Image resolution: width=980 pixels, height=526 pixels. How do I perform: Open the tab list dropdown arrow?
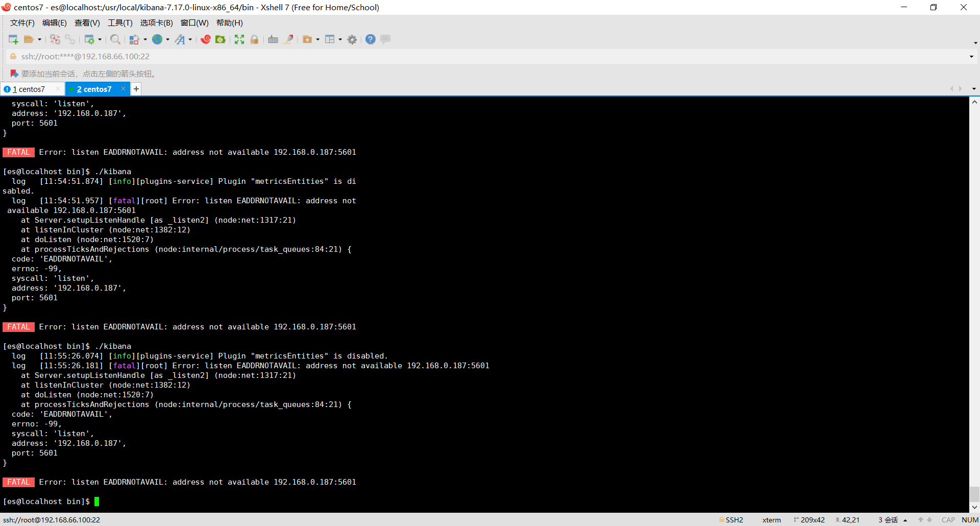point(974,89)
